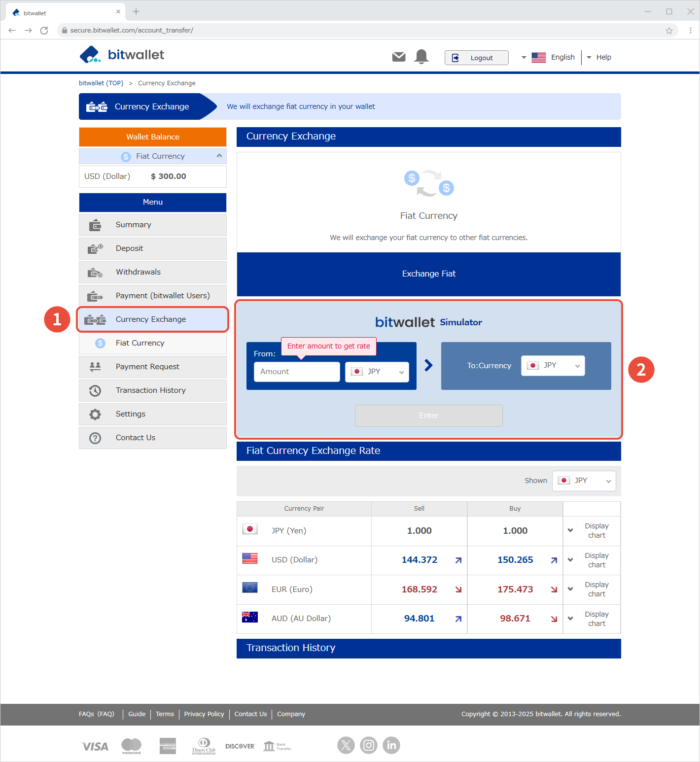The image size is (700, 762).
Task: Select the bitwallet browser tab
Action: 66,13
